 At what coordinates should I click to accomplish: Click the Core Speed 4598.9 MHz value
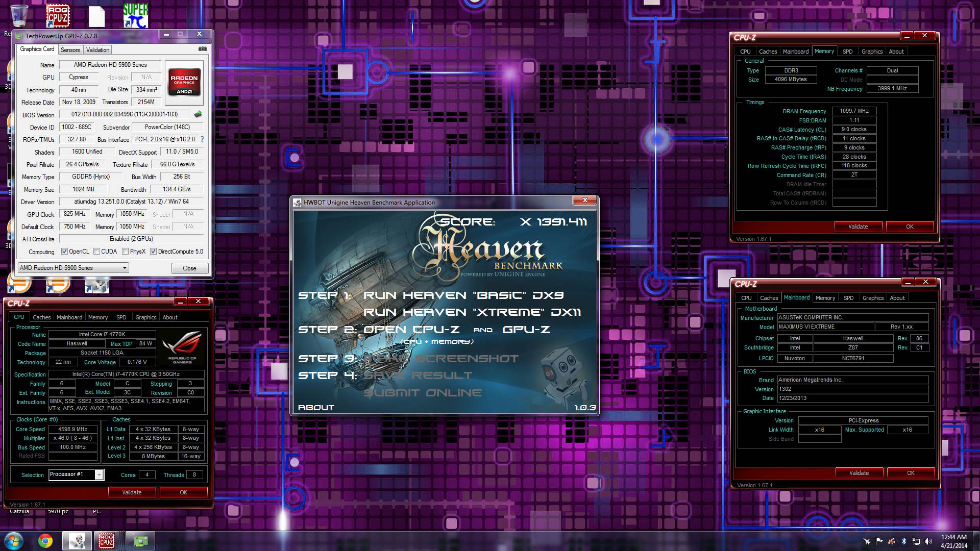[x=73, y=430]
